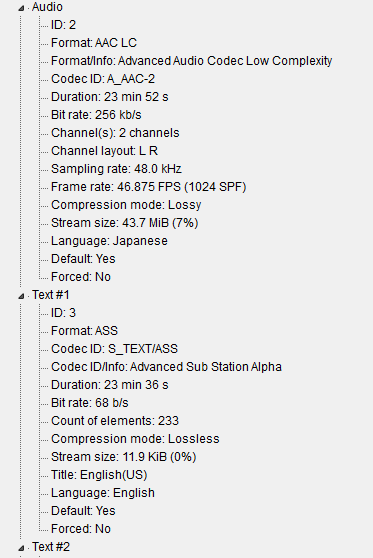Select Compression mode: Lossless entry
This screenshot has height=558, width=373.
click(x=135, y=439)
